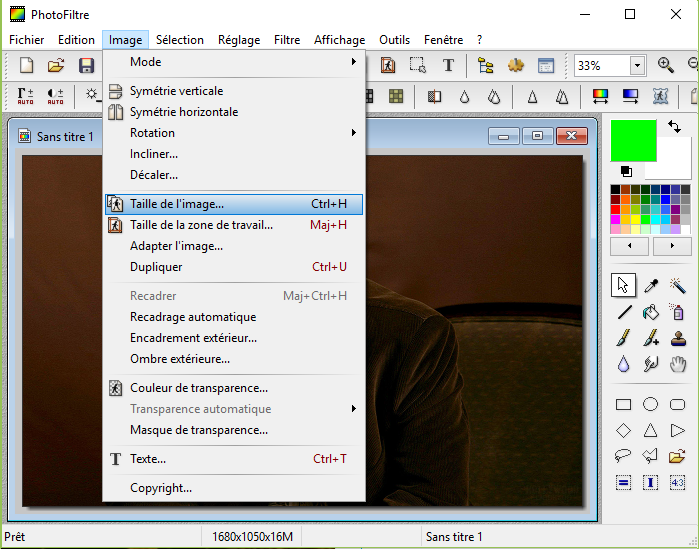Click the Open file folder icon
The image size is (699, 549).
[56, 66]
